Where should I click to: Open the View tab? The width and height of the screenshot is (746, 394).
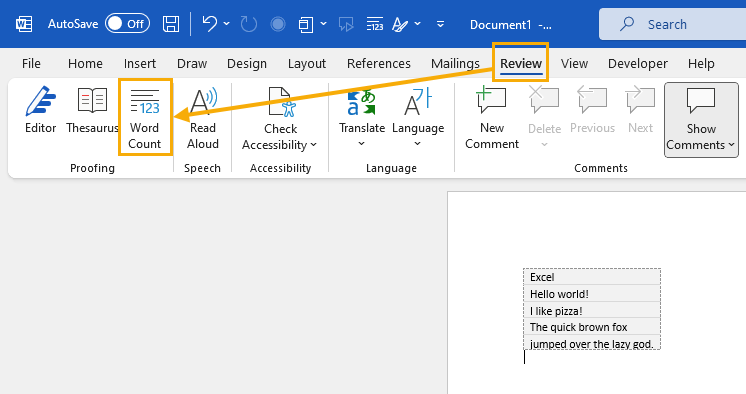tap(574, 63)
